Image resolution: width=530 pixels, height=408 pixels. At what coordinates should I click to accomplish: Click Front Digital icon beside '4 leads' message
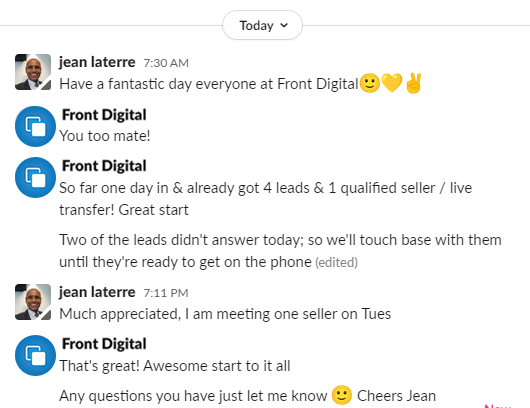35,177
